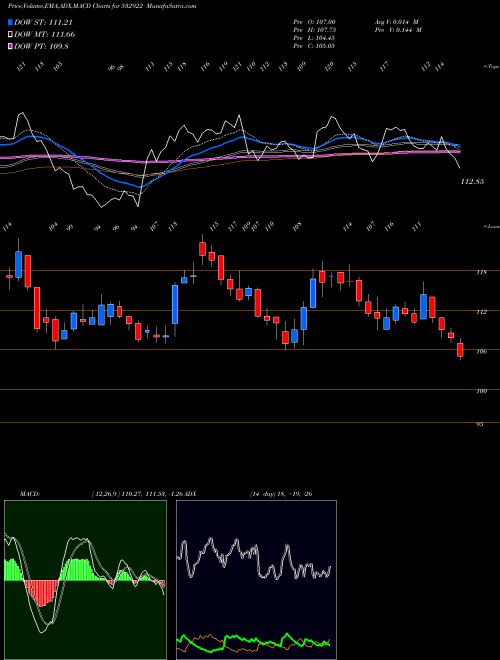This screenshot has height=660, width=500.
Task: Click the white DOW MT legend swatch
Action: 10,34
